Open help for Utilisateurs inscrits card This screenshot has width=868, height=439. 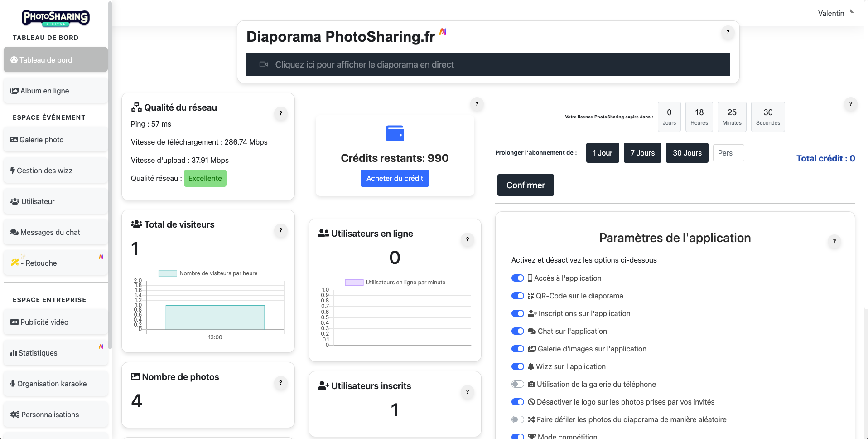click(x=468, y=392)
